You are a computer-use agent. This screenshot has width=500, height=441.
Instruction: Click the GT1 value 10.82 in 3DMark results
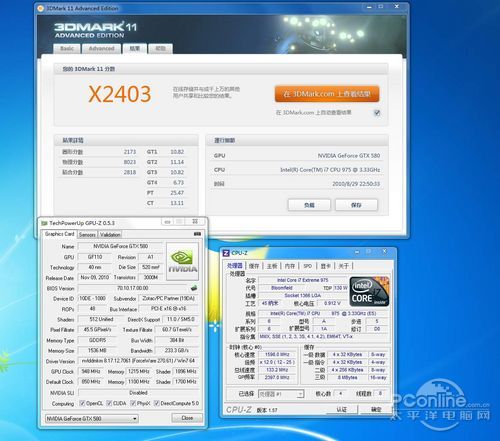177,152
